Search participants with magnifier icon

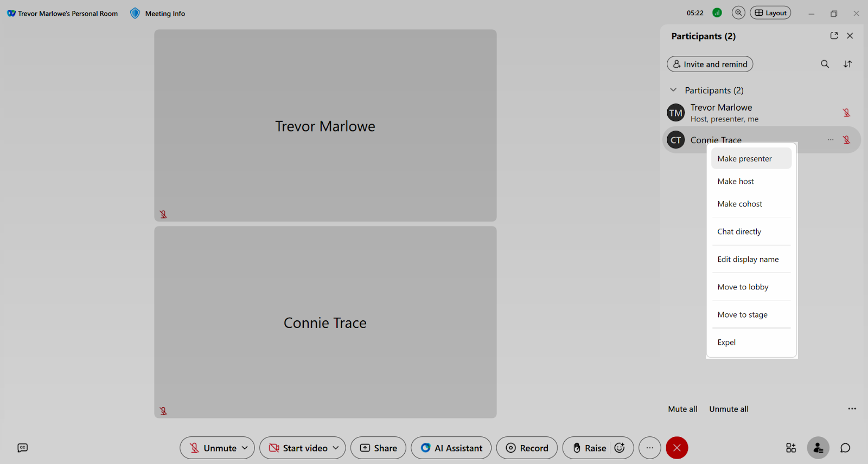click(825, 64)
